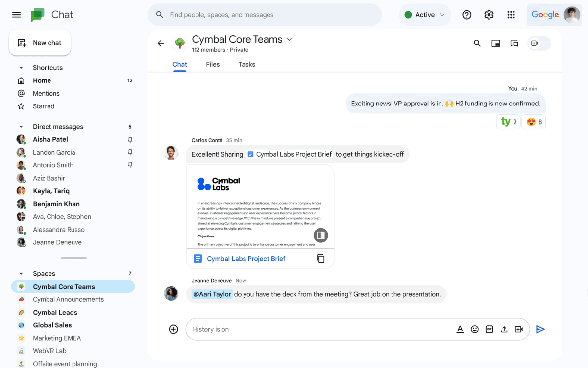Open text formatting options in the composer
The width and height of the screenshot is (588, 368).
click(460, 329)
